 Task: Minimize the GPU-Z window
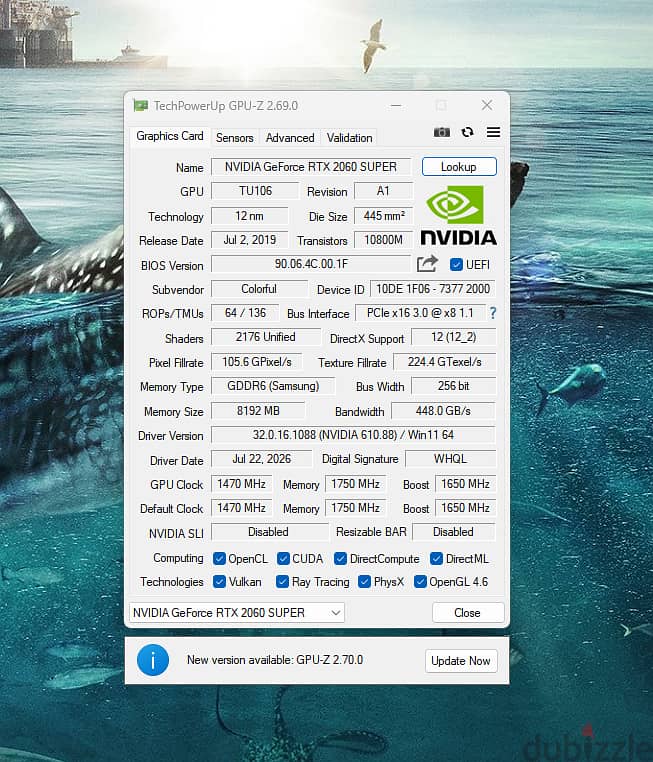(396, 105)
